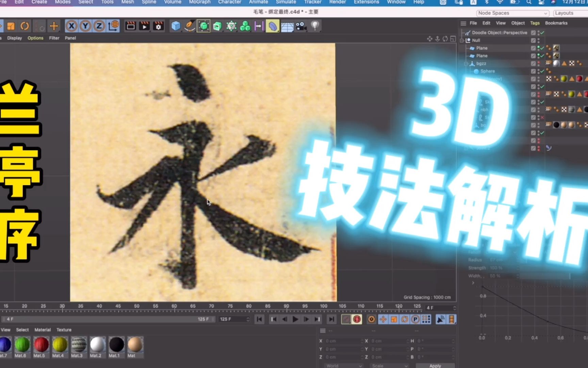Image resolution: width=588 pixels, height=368 pixels.
Task: Open the Field linear icon
Action: [x=259, y=26]
